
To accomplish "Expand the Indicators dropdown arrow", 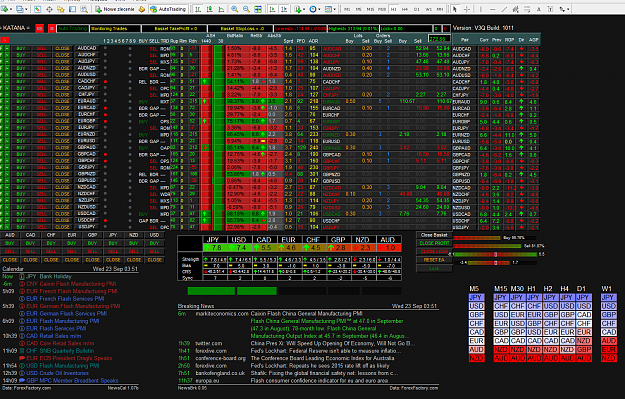I will [304, 9].
